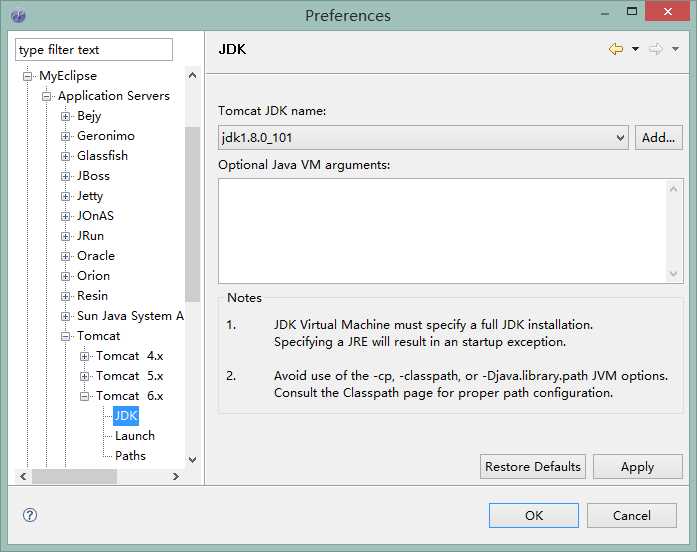Expand the Geronimo server node
Viewport: 697px width, 552px height.
click(x=65, y=136)
